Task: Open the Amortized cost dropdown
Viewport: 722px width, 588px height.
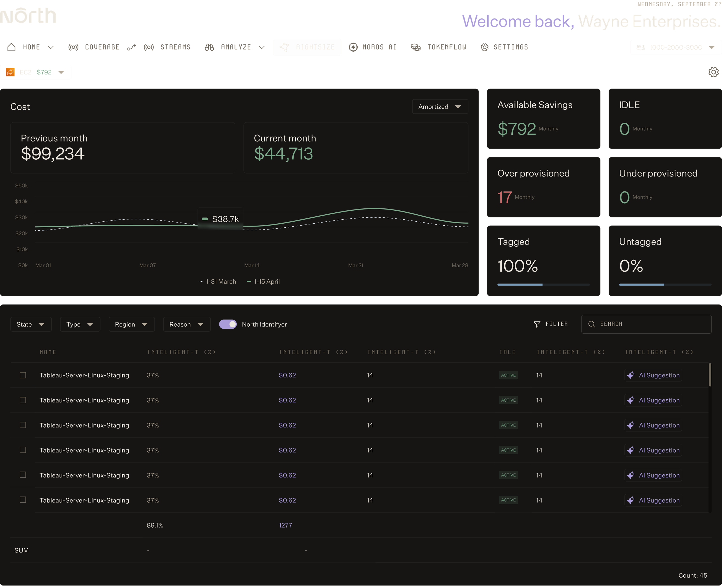Action: [x=440, y=106]
